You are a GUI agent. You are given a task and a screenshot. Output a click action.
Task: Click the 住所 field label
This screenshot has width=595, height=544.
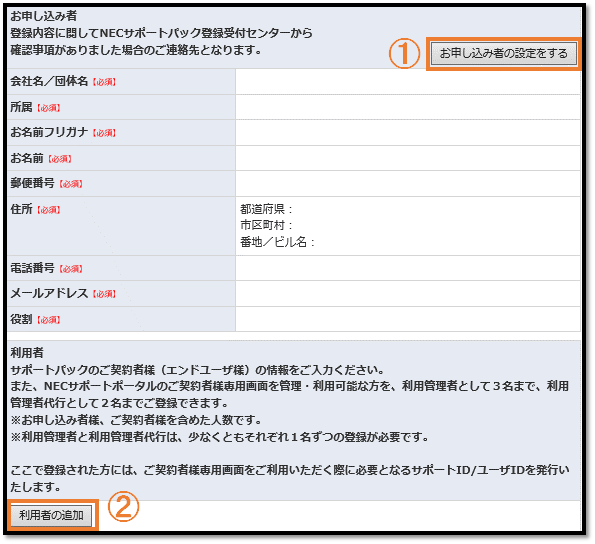[x=21, y=209]
